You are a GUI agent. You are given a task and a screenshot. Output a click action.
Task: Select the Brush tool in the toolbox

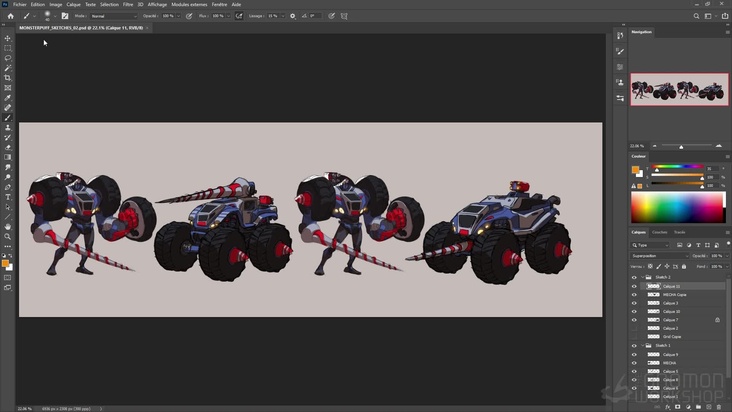pos(7,118)
